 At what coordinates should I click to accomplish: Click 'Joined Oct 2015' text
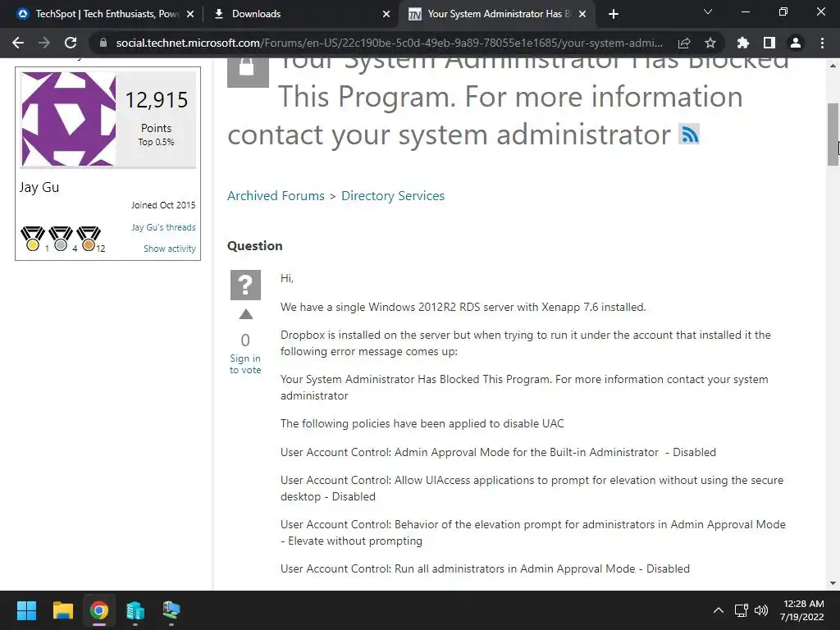click(x=163, y=205)
